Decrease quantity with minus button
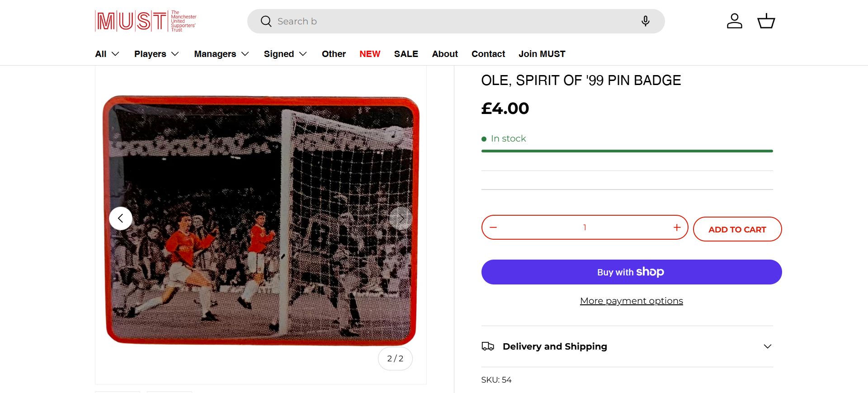868x393 pixels. pyautogui.click(x=493, y=227)
